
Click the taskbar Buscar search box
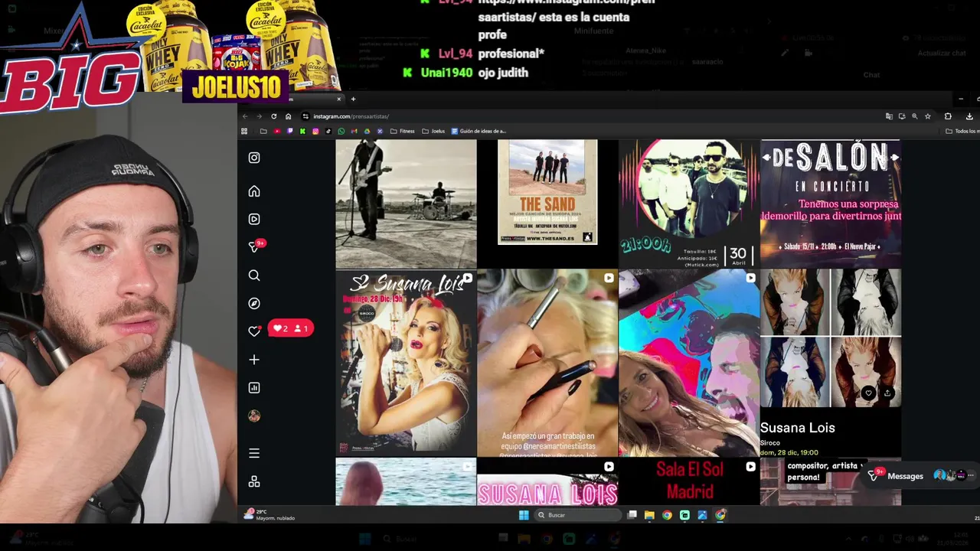578,515
